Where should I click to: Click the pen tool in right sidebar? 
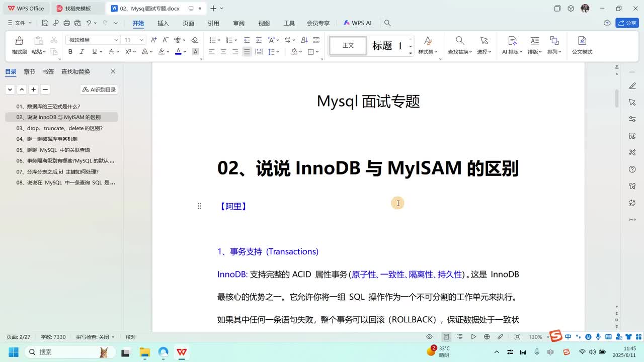[632, 86]
